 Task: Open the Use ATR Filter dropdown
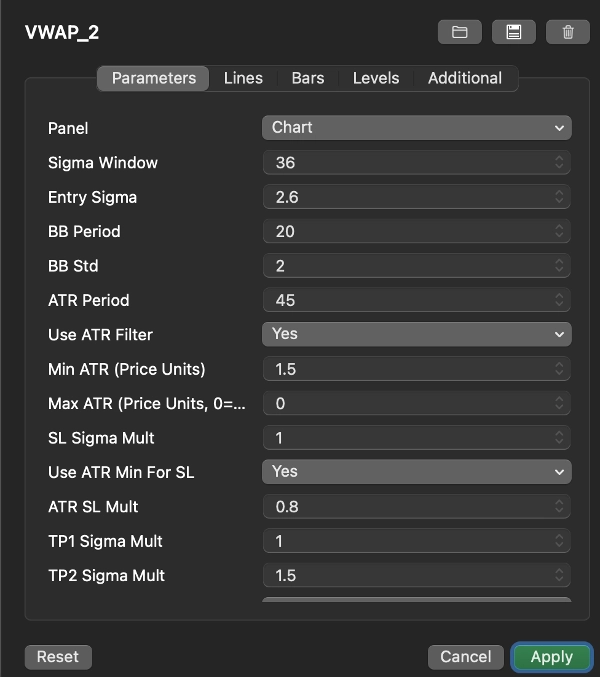pos(417,334)
